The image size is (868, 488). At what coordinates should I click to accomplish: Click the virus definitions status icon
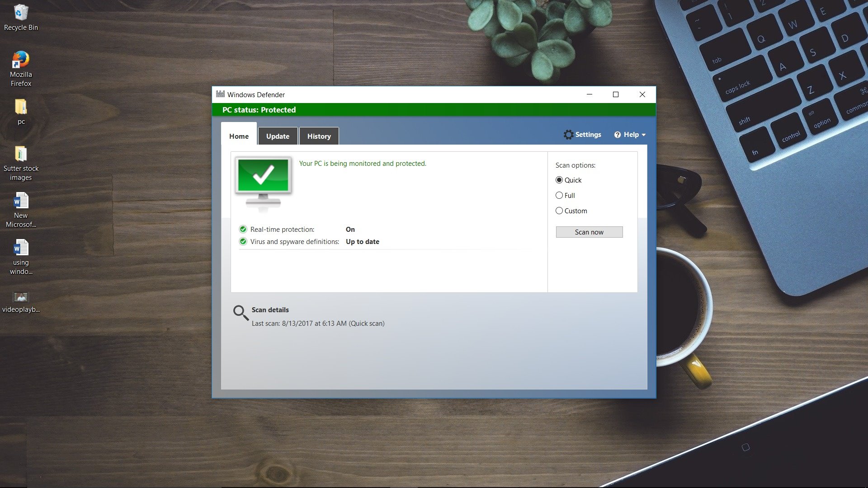click(x=243, y=241)
